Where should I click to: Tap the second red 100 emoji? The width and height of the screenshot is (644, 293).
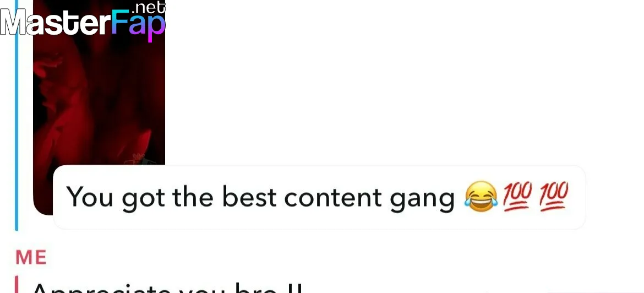click(554, 197)
